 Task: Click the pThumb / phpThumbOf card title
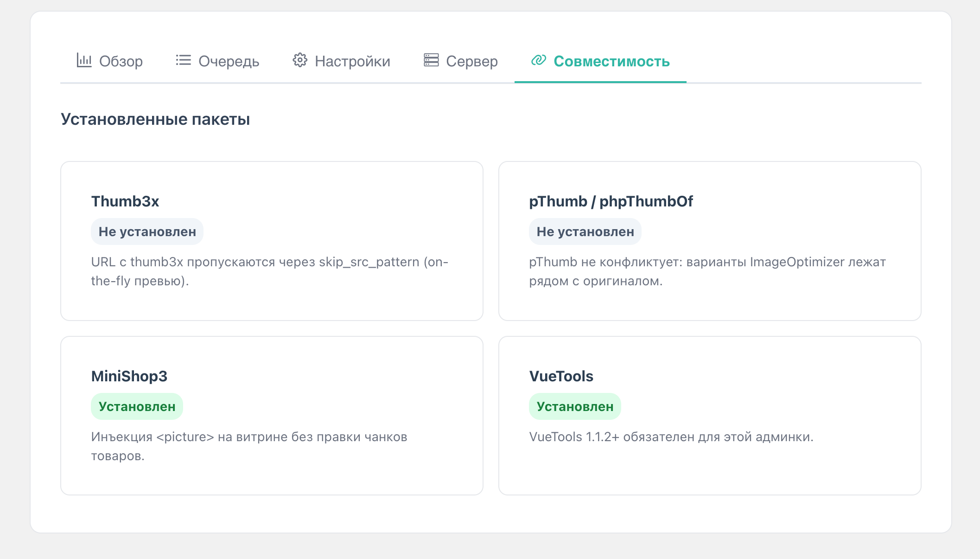point(611,201)
